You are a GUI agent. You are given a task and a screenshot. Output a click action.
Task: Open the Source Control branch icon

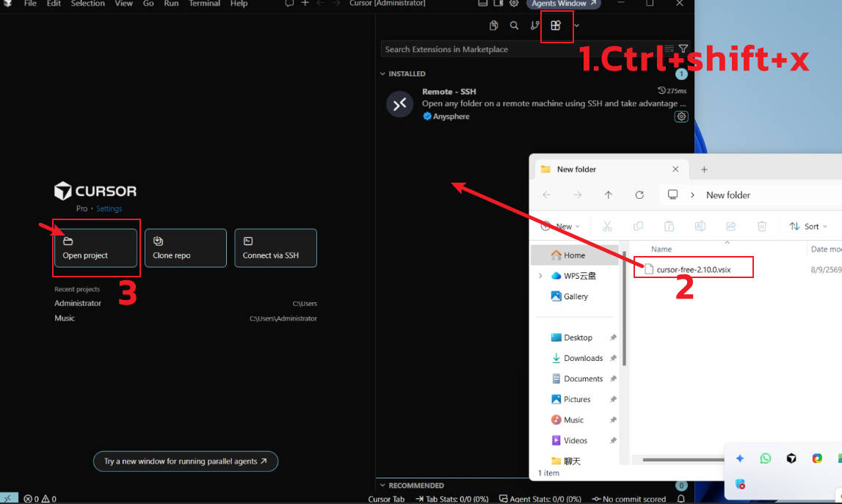535,25
